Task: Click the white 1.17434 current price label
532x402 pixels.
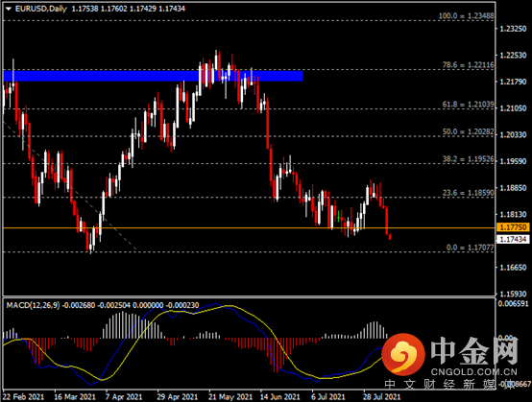Action: click(513, 239)
